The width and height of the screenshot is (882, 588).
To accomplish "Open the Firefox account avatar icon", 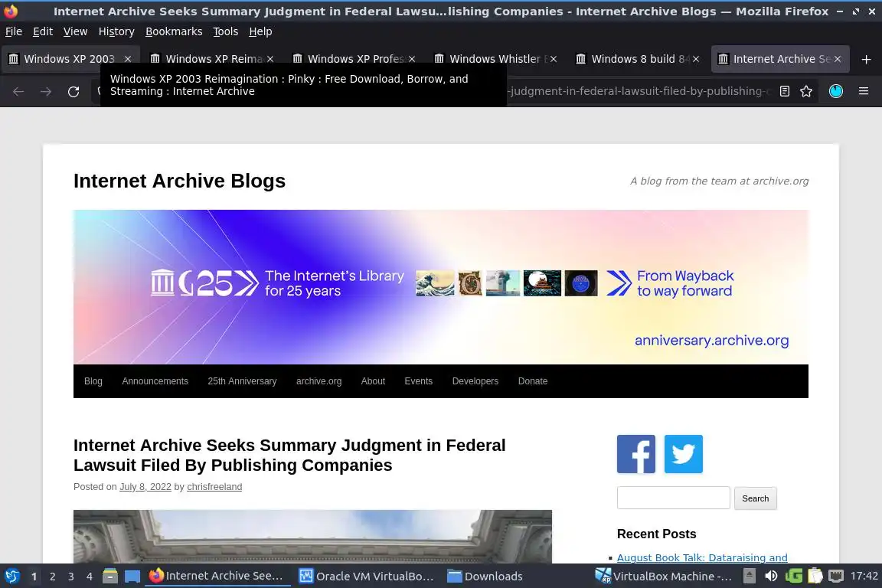I will pos(836,91).
